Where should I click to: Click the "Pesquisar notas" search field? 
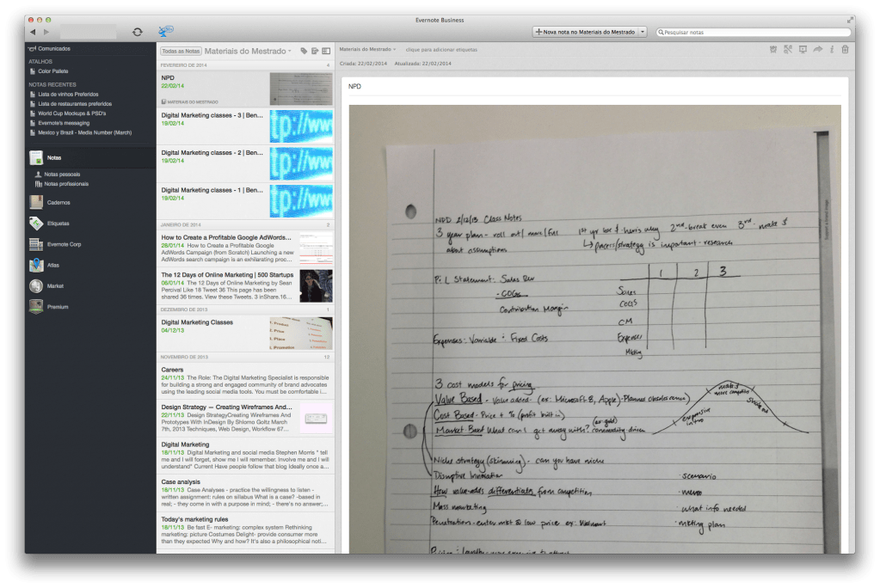[754, 30]
